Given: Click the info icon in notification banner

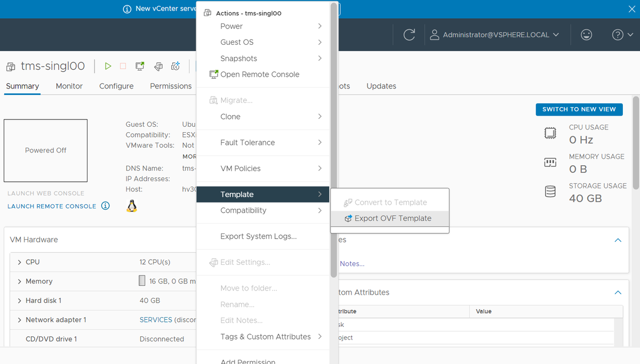Looking at the screenshot, I should (x=127, y=9).
